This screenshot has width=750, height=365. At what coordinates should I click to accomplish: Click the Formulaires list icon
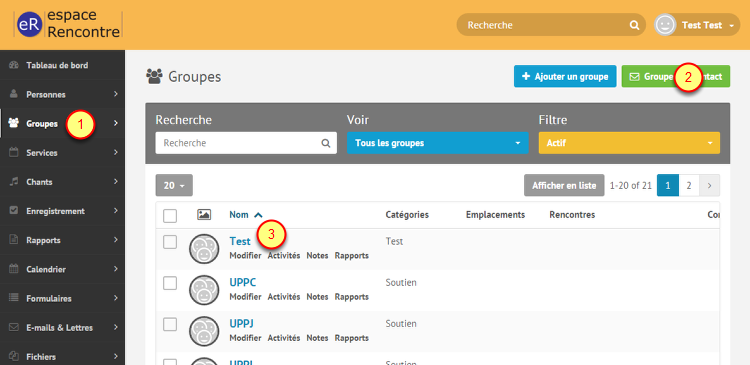[13, 299]
